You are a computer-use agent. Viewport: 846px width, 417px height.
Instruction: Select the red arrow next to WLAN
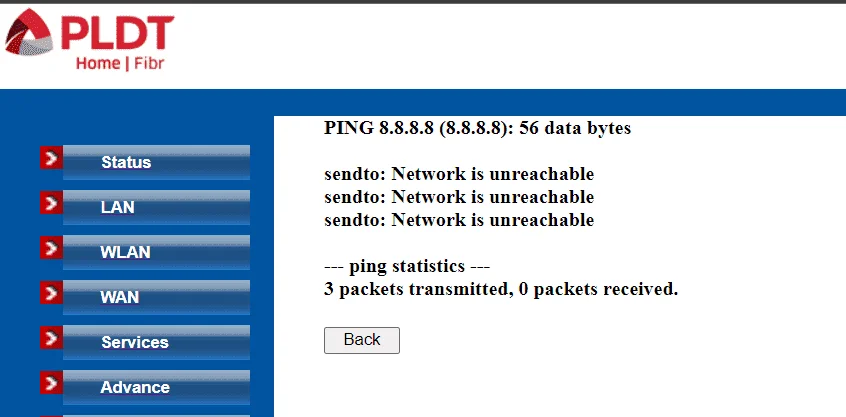click(x=51, y=248)
